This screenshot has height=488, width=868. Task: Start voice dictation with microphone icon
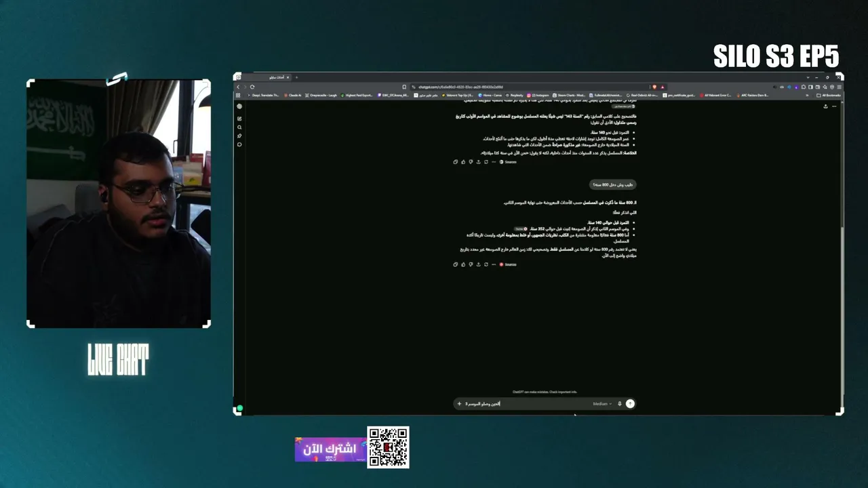point(619,404)
